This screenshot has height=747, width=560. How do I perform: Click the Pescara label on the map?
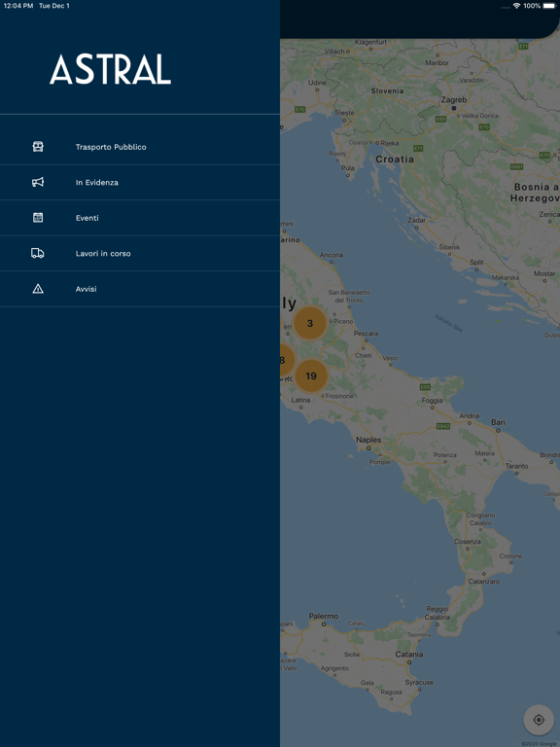367,334
